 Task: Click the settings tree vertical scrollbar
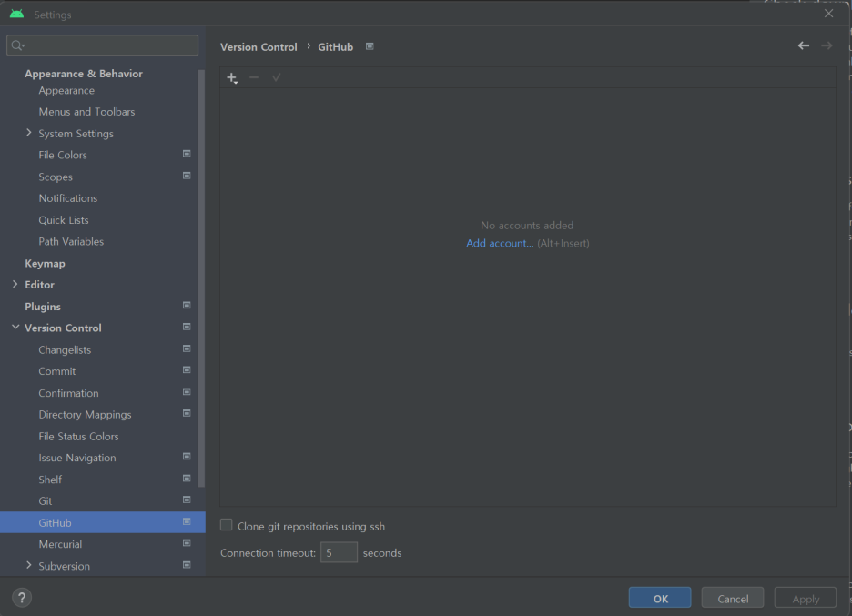[x=201, y=278]
